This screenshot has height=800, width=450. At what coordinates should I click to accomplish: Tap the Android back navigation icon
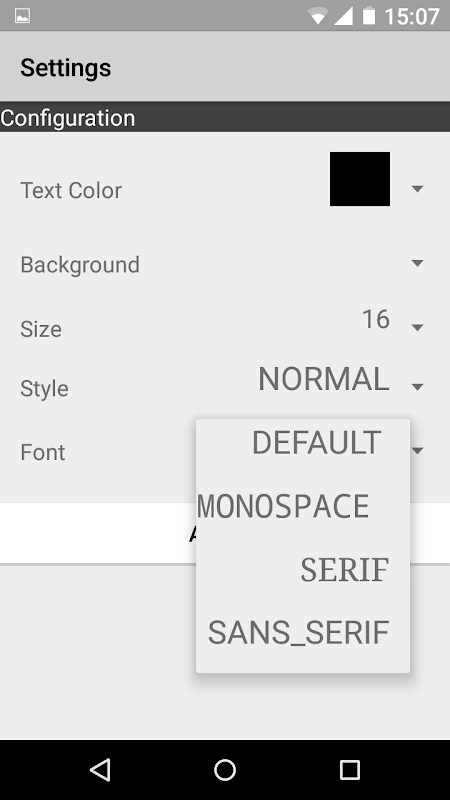[x=101, y=769]
